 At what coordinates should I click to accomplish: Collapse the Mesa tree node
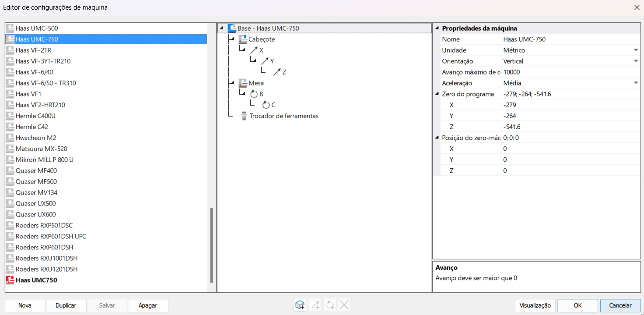(x=232, y=83)
